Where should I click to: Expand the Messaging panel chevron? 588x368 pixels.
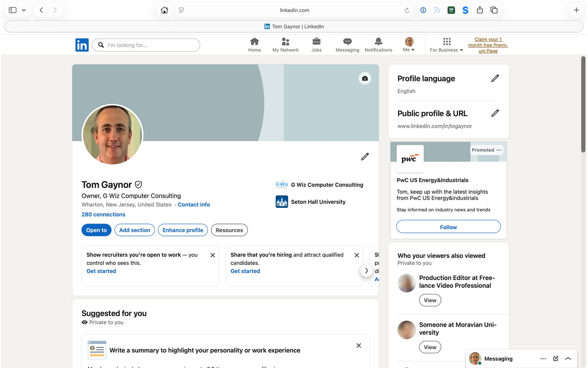[568, 359]
